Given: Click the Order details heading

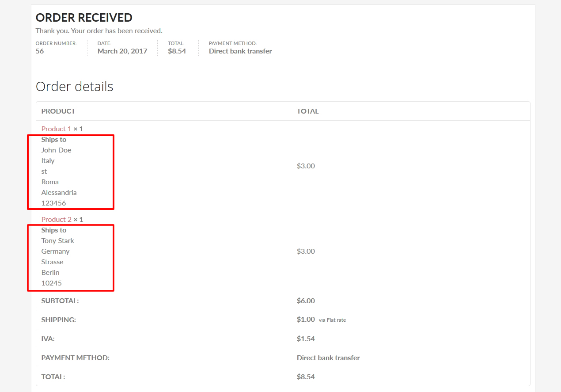Looking at the screenshot, I should (74, 87).
